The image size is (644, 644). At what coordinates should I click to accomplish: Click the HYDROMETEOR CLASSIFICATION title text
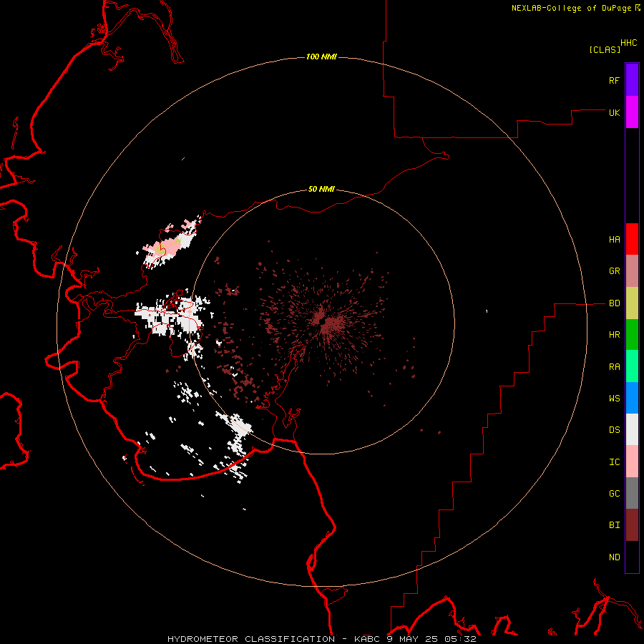tap(251, 639)
